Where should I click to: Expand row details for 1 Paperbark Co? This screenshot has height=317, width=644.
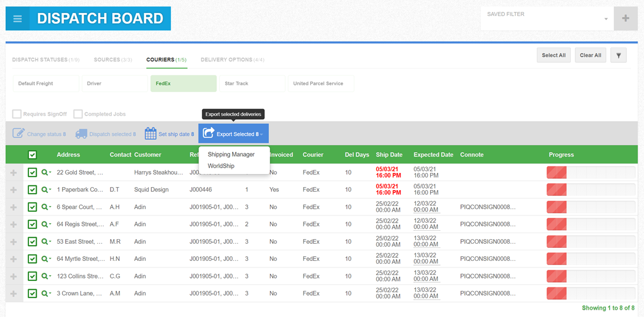pos(13,190)
